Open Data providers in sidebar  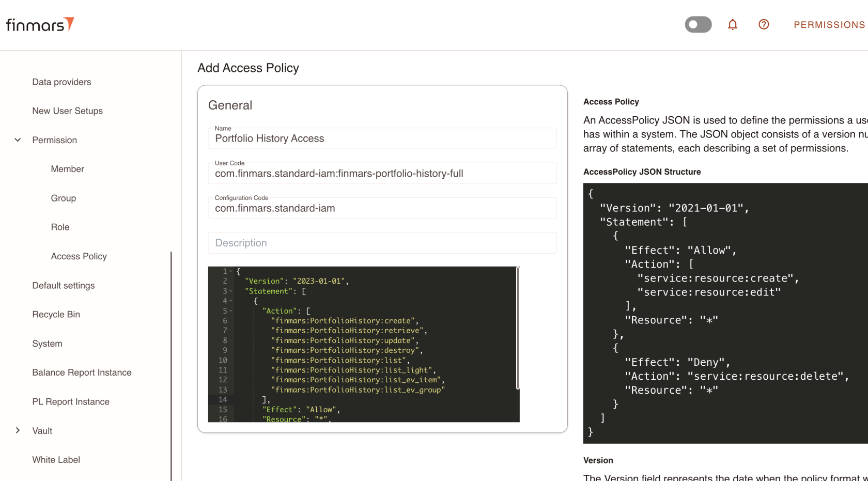61,82
